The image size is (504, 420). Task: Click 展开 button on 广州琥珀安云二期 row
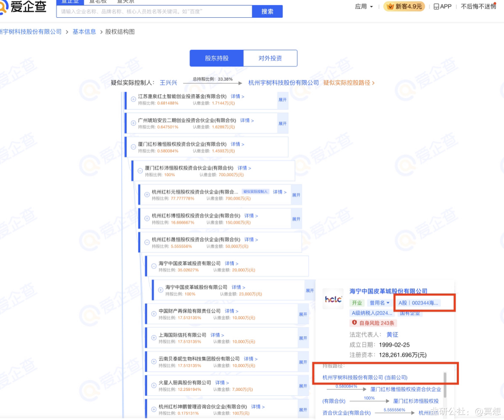(x=283, y=124)
